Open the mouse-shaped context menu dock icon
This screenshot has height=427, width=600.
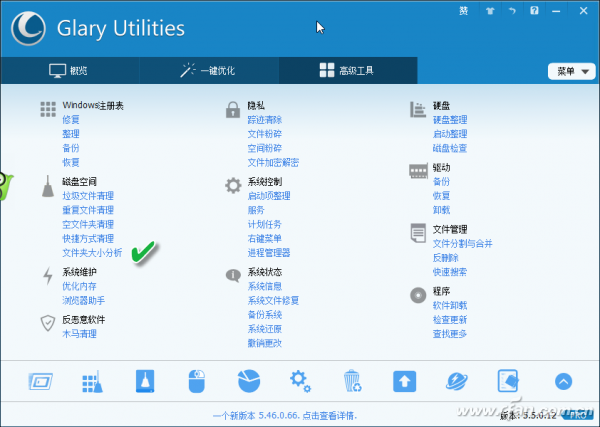tap(197, 381)
